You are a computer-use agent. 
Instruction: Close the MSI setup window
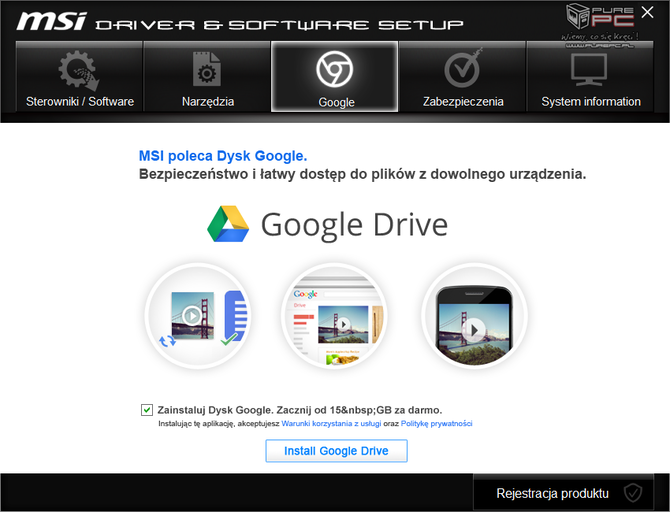647,12
